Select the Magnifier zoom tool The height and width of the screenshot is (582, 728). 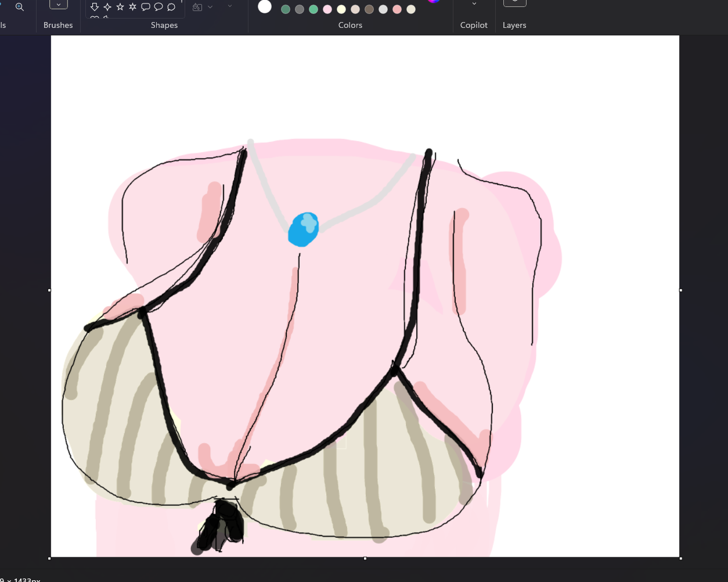(x=20, y=7)
